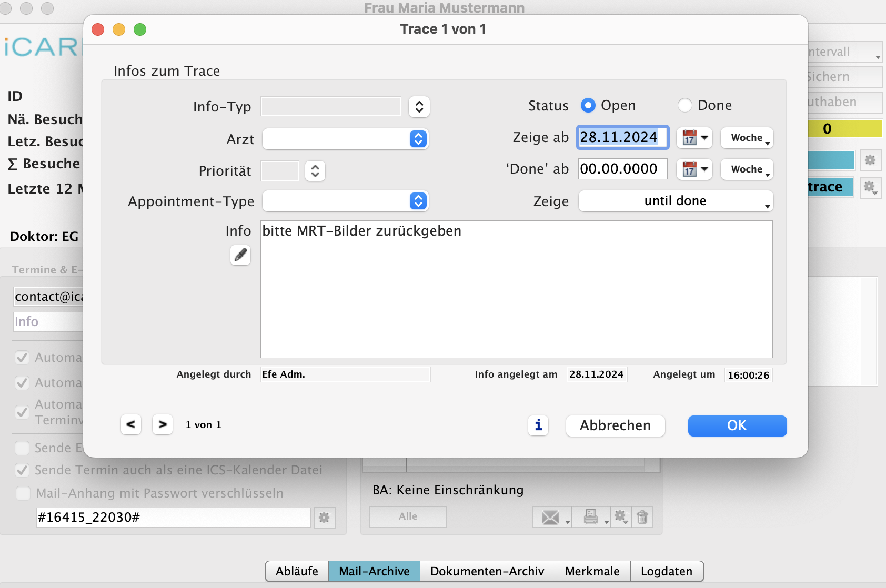The height and width of the screenshot is (588, 886).
Task: Click the trash delete icon
Action: click(642, 518)
